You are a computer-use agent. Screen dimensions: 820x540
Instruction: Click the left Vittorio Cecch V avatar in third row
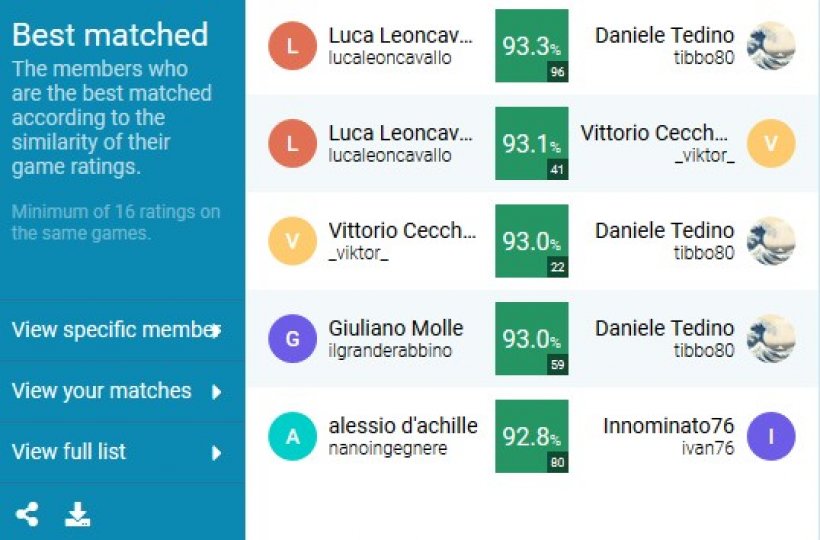click(292, 241)
